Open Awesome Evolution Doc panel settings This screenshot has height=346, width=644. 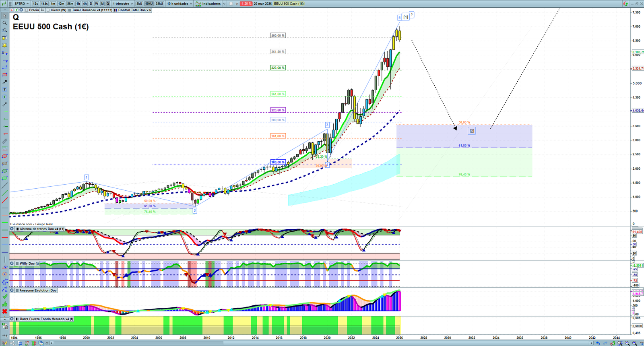click(x=17, y=290)
